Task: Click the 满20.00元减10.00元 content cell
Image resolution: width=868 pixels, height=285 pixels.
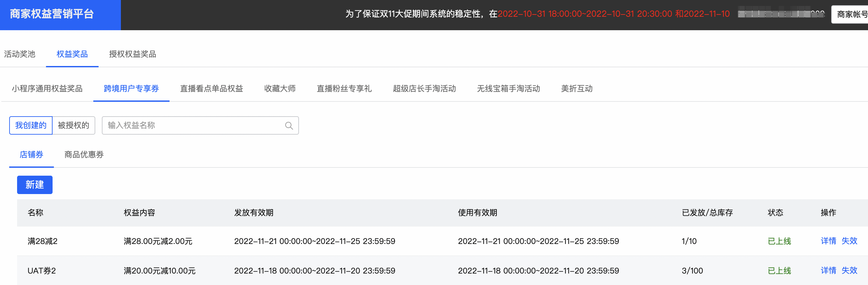Action: 160,271
